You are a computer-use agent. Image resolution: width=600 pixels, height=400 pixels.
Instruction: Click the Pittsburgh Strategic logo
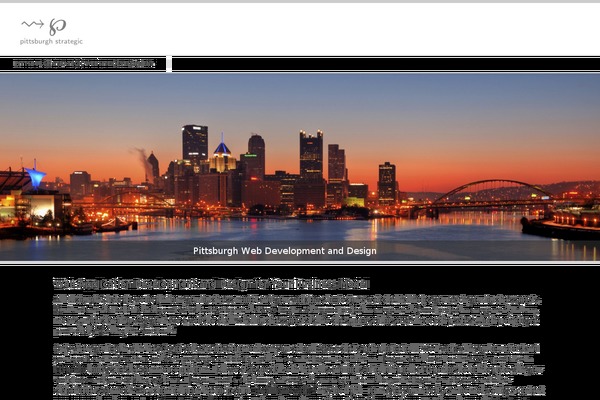[51, 32]
